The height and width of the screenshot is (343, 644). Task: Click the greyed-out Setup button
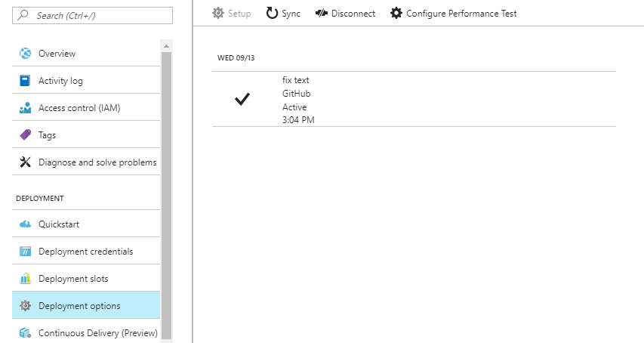pos(231,13)
